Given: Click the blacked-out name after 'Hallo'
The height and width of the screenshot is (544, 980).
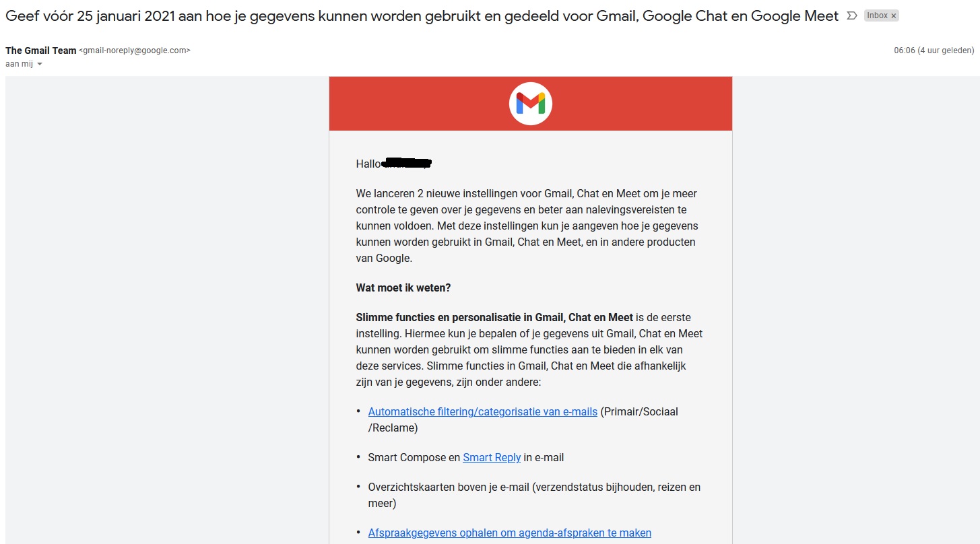Looking at the screenshot, I should pos(406,164).
